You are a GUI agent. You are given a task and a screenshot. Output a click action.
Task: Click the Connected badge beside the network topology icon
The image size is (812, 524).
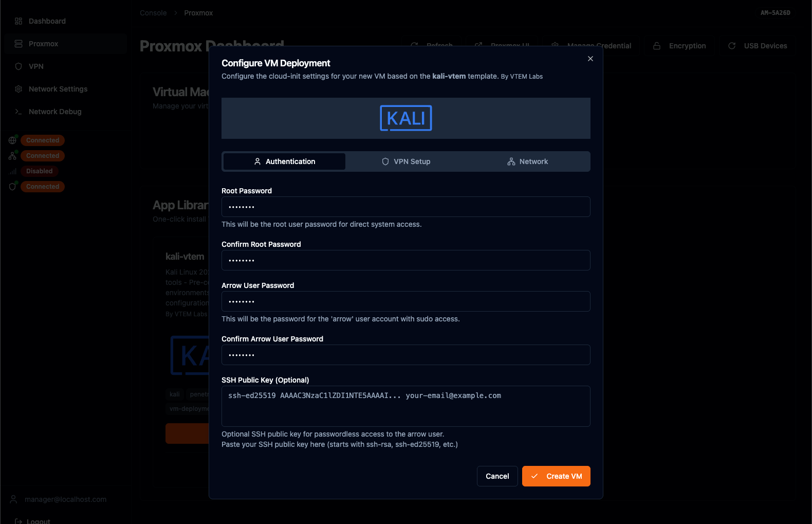(x=43, y=156)
